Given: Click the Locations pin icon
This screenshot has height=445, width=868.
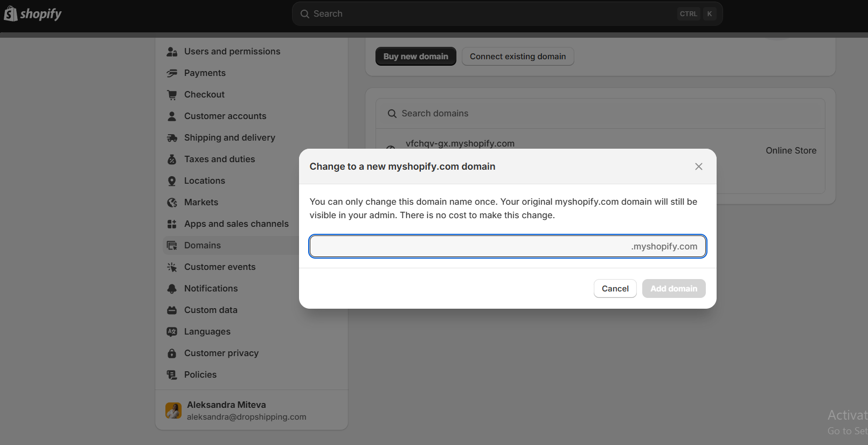Looking at the screenshot, I should [172, 181].
